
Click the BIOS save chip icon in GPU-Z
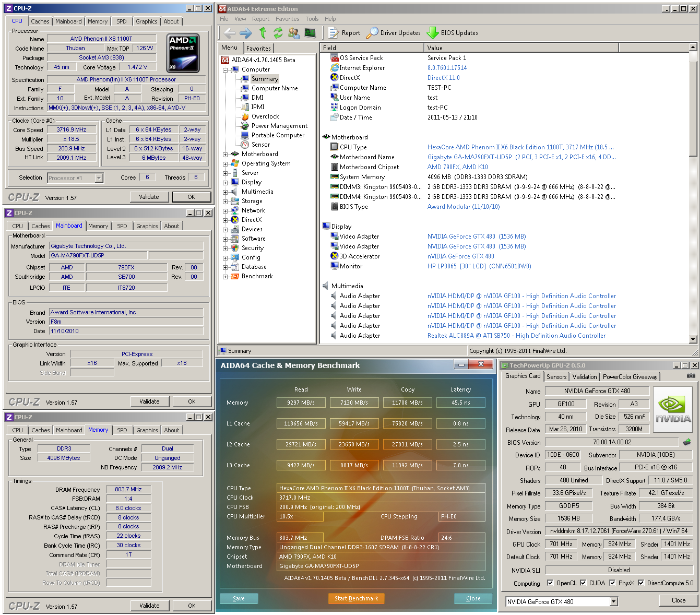tap(687, 442)
